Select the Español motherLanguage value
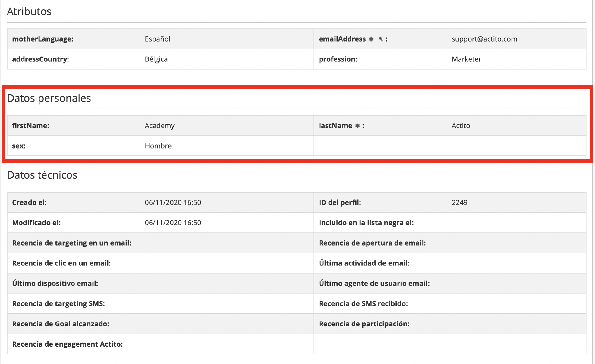Screen dimensions: 595x364 coord(157,39)
